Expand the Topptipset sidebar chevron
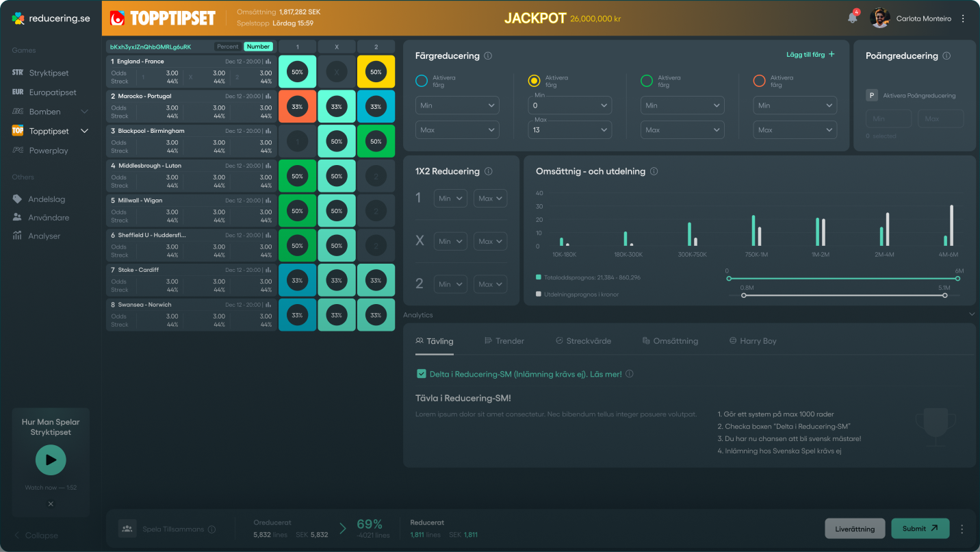Screen dimensions: 980x552 (x=85, y=131)
